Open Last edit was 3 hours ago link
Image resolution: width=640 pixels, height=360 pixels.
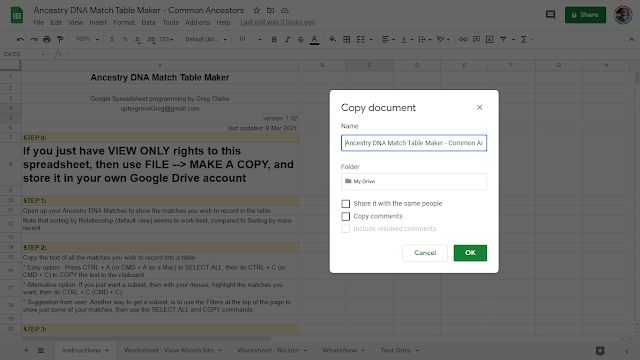click(x=278, y=22)
